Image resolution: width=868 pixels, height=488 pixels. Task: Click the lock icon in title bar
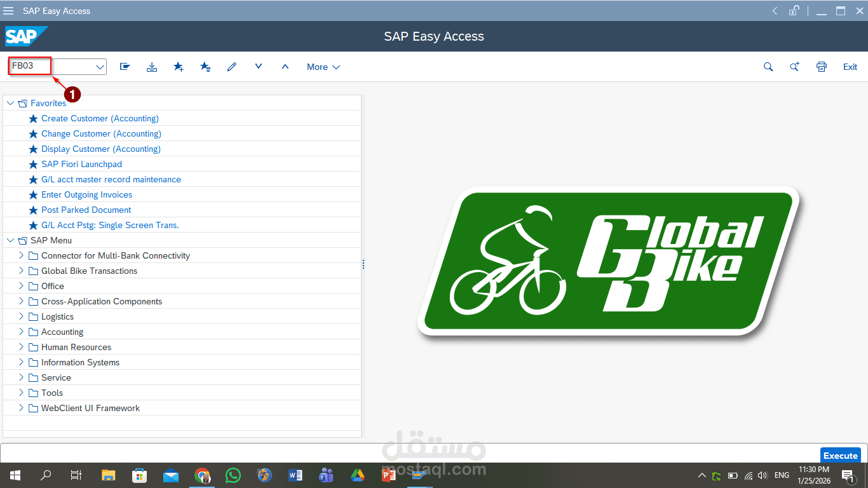(794, 11)
